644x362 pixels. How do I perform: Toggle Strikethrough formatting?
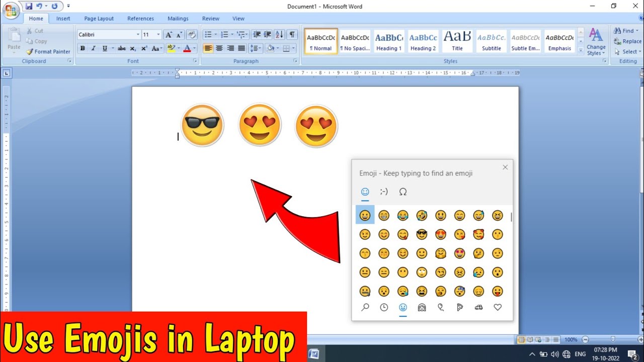click(x=121, y=48)
